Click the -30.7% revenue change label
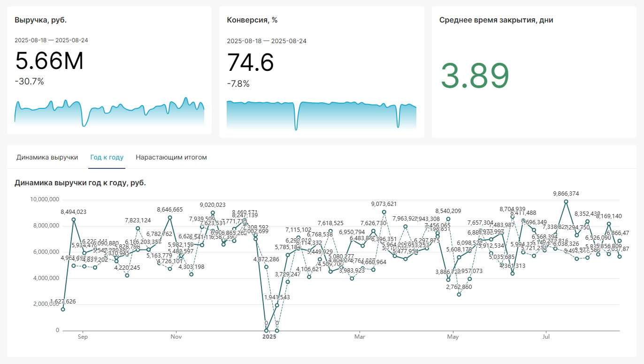 (29, 82)
